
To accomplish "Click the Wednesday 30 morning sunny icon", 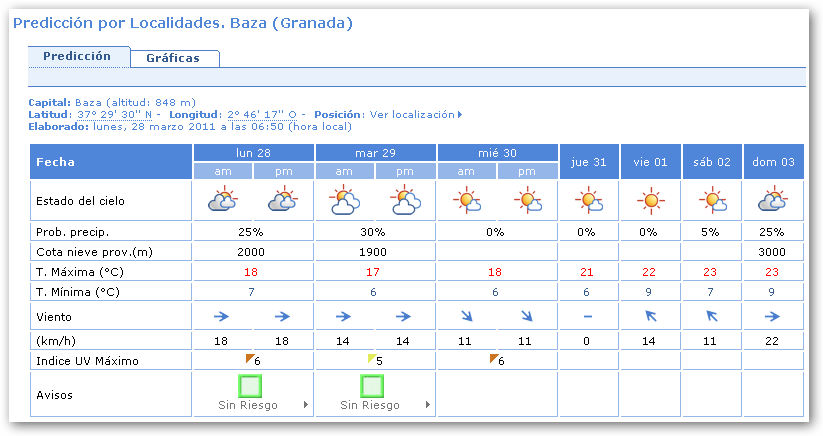I will pos(466,201).
